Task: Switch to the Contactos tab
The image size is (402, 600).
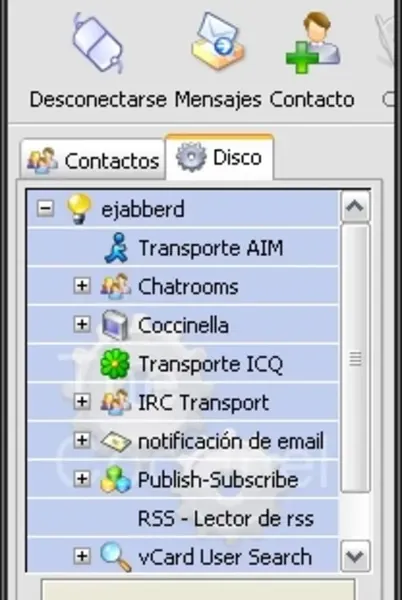Action: pyautogui.click(x=93, y=160)
